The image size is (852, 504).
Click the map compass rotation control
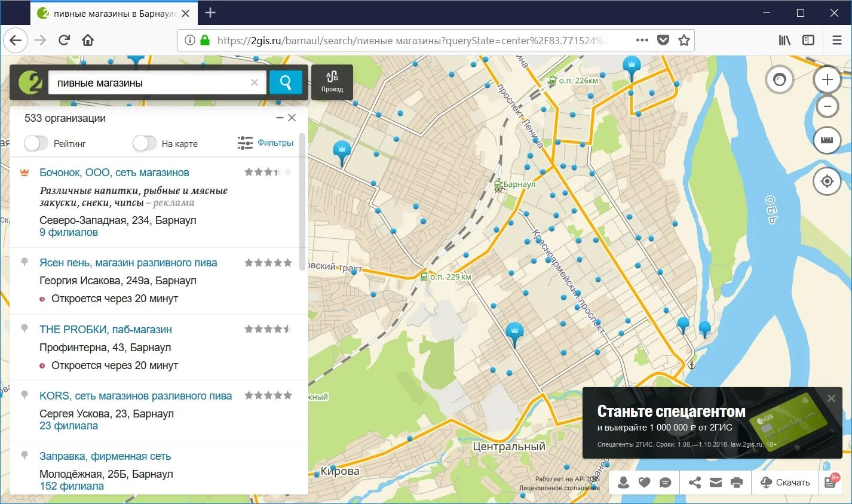[x=780, y=79]
